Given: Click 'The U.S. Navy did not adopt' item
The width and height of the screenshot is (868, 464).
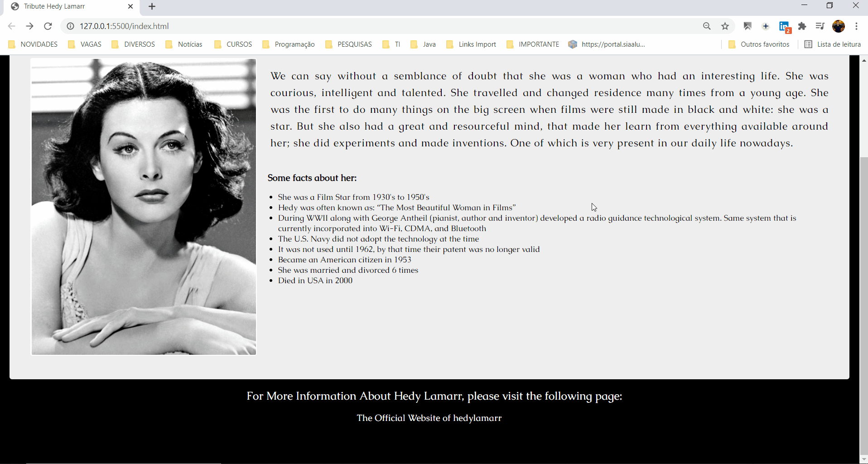Looking at the screenshot, I should tap(378, 239).
